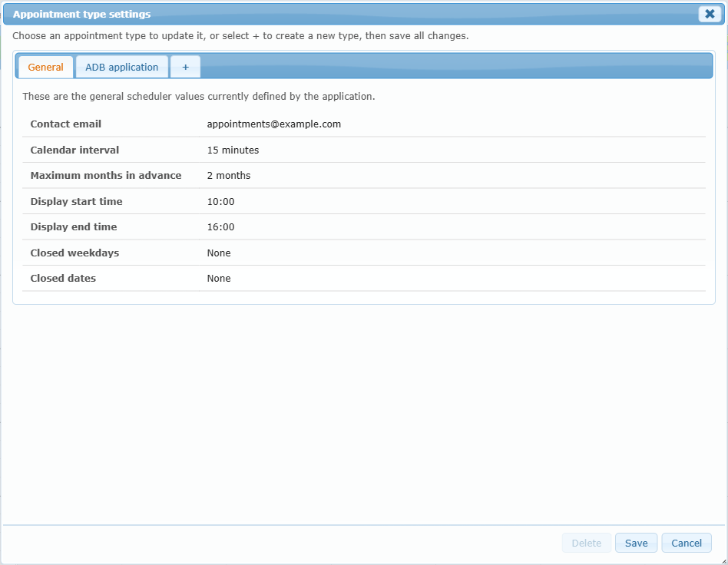Click the general scheduler values description text
728x565 pixels.
pos(199,97)
